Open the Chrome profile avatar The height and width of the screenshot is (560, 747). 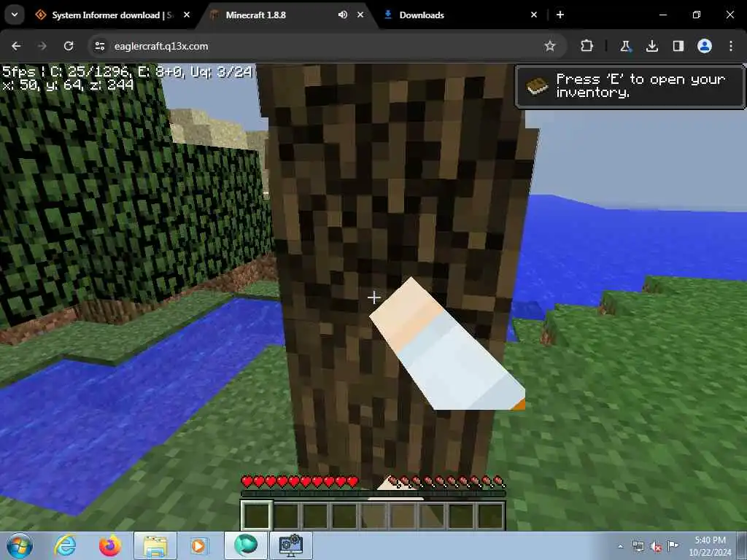[x=705, y=46]
